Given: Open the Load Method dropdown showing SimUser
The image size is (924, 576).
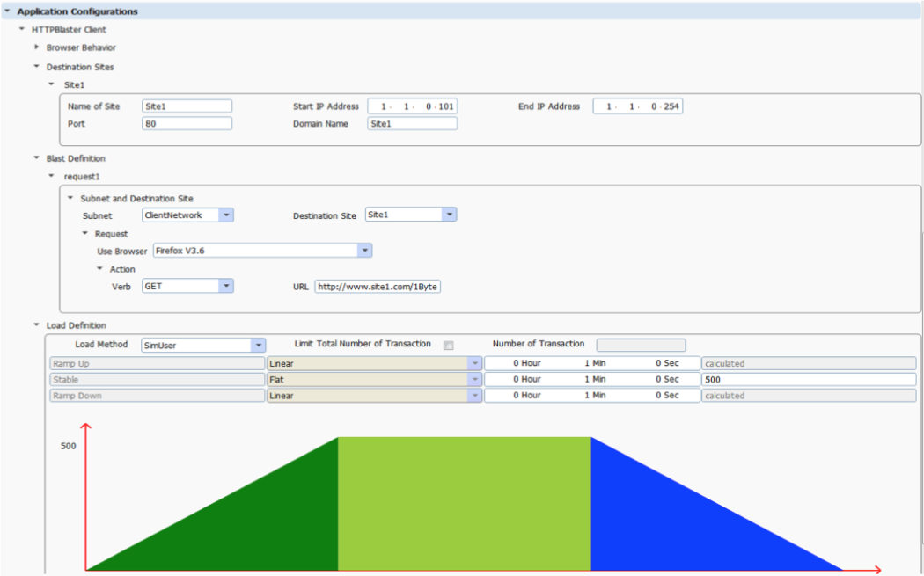Looking at the screenshot, I should (260, 344).
